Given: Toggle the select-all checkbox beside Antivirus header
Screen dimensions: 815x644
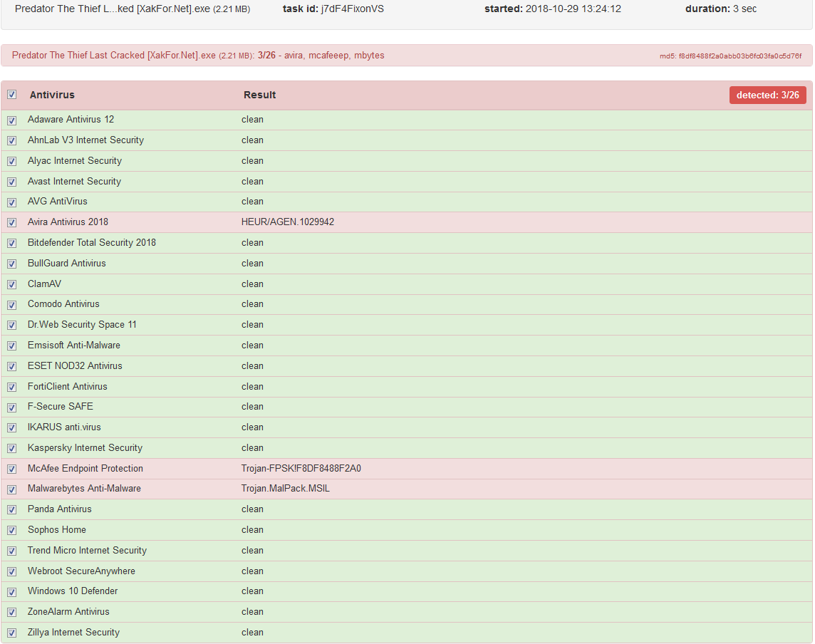Looking at the screenshot, I should click(x=12, y=95).
